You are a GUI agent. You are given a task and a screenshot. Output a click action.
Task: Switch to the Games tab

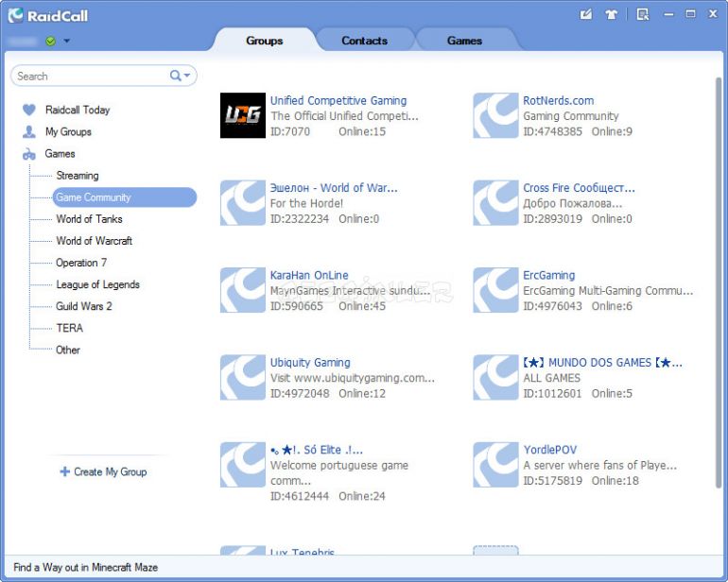point(464,41)
